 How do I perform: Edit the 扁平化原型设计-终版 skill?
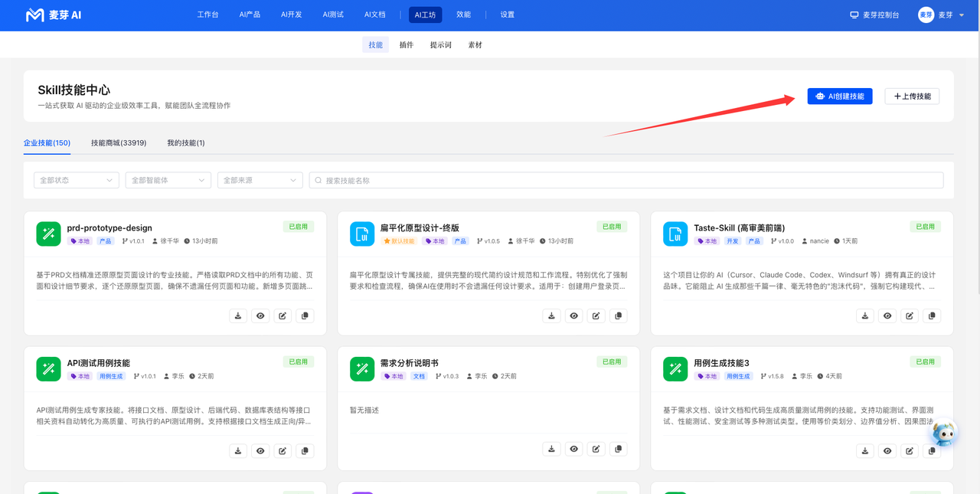596,316
